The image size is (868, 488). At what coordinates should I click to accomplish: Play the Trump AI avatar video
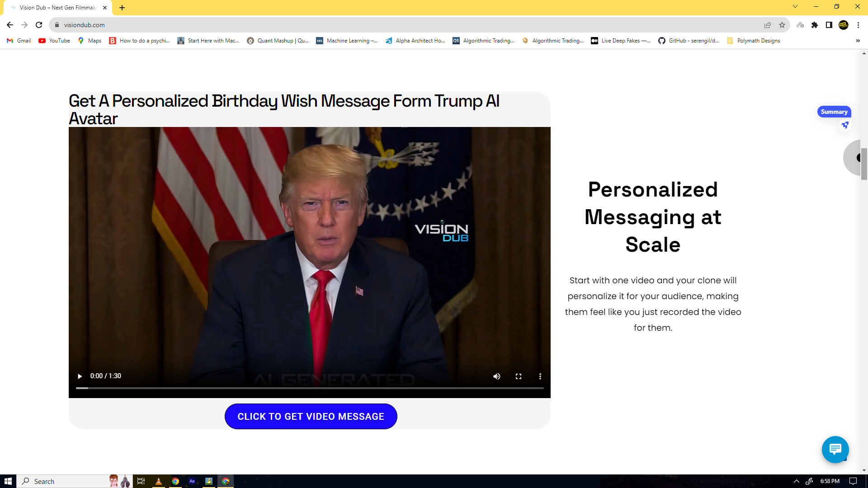[x=80, y=376]
